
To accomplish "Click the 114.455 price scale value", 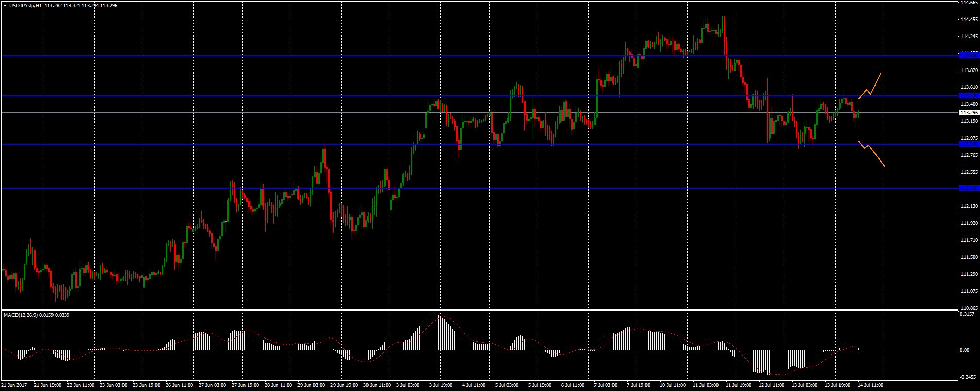I will 969,20.
